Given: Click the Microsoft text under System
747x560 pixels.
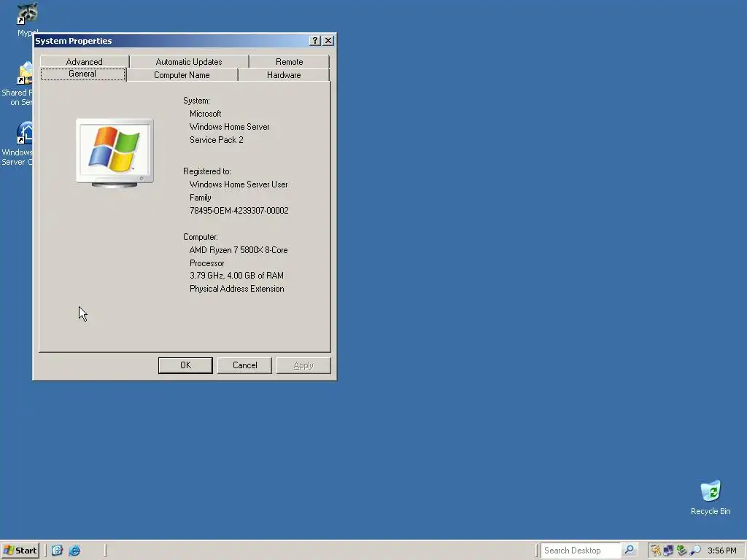Looking at the screenshot, I should pos(205,114).
